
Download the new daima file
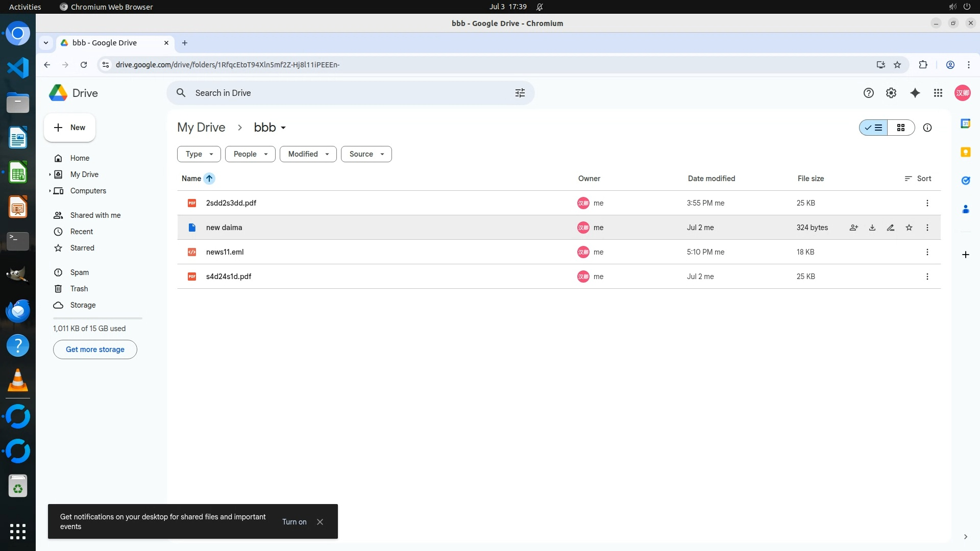click(x=872, y=228)
